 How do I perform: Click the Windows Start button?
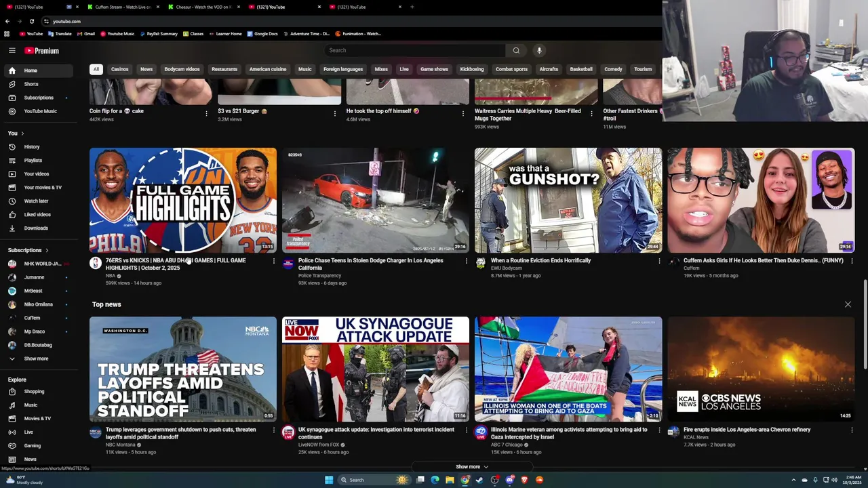coord(329,480)
